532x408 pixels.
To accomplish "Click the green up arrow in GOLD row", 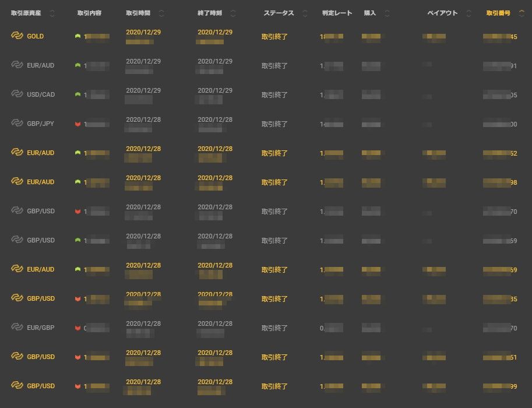I will pyautogui.click(x=77, y=36).
